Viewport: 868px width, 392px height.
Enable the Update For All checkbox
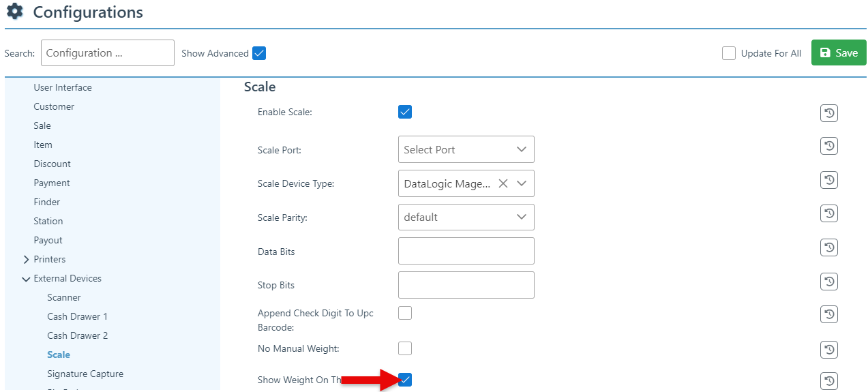coord(729,53)
